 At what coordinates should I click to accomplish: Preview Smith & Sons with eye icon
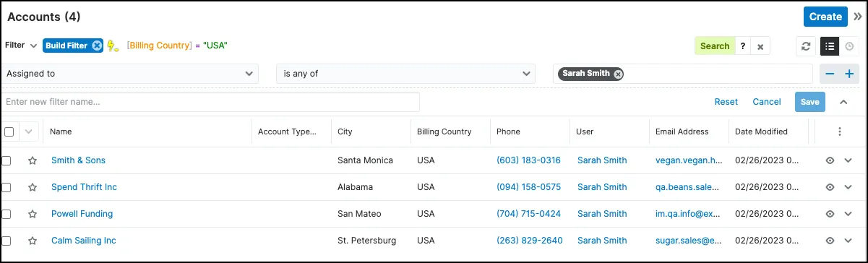coord(830,160)
